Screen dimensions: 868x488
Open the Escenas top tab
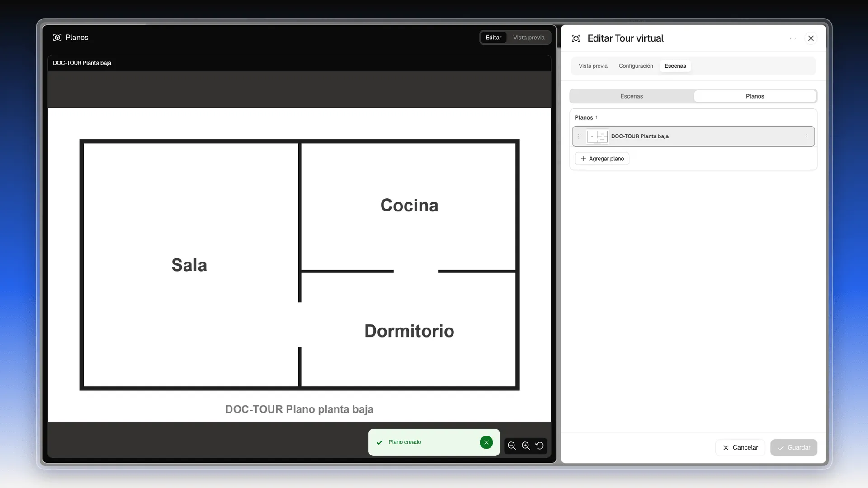click(x=675, y=66)
